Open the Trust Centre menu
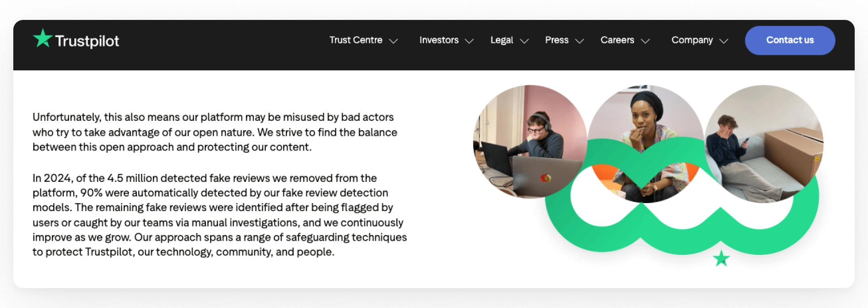The width and height of the screenshot is (868, 308). [356, 40]
